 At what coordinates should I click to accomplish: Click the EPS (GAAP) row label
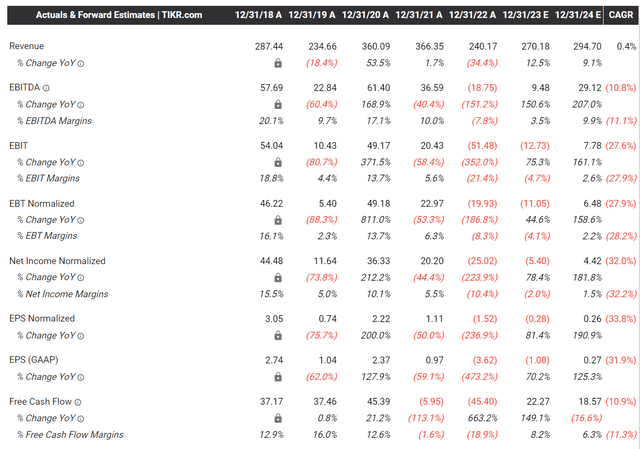tap(34, 360)
